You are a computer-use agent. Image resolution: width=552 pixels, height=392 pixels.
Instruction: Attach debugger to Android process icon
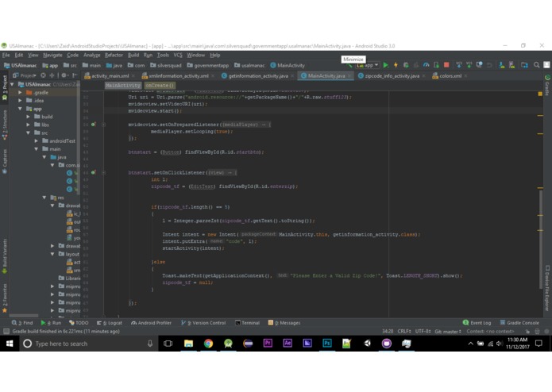click(x=436, y=65)
